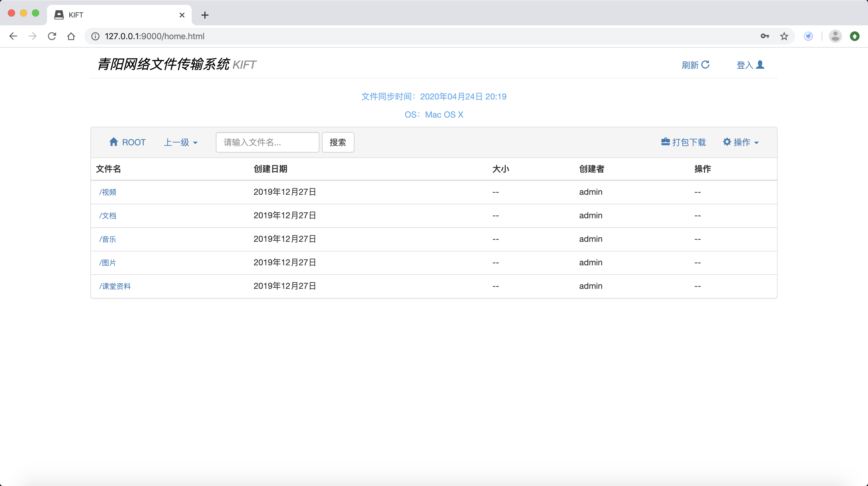Sort by 大小 column header

(x=501, y=169)
